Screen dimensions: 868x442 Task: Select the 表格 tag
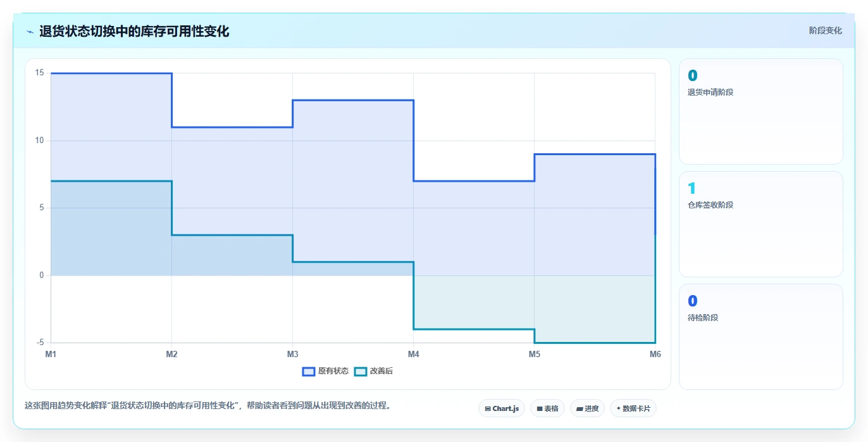coord(547,408)
